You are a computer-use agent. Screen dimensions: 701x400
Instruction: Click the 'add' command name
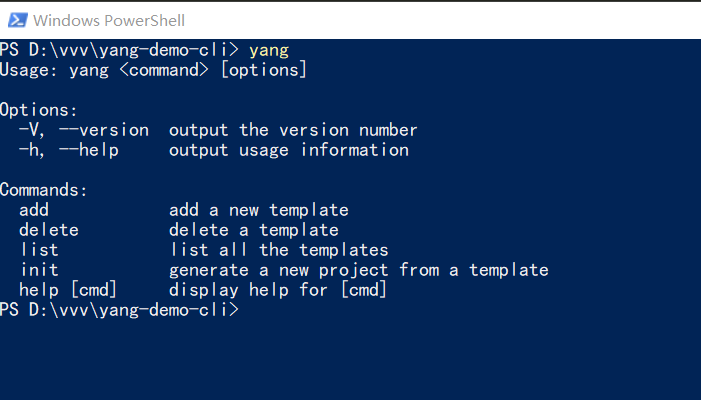point(34,210)
